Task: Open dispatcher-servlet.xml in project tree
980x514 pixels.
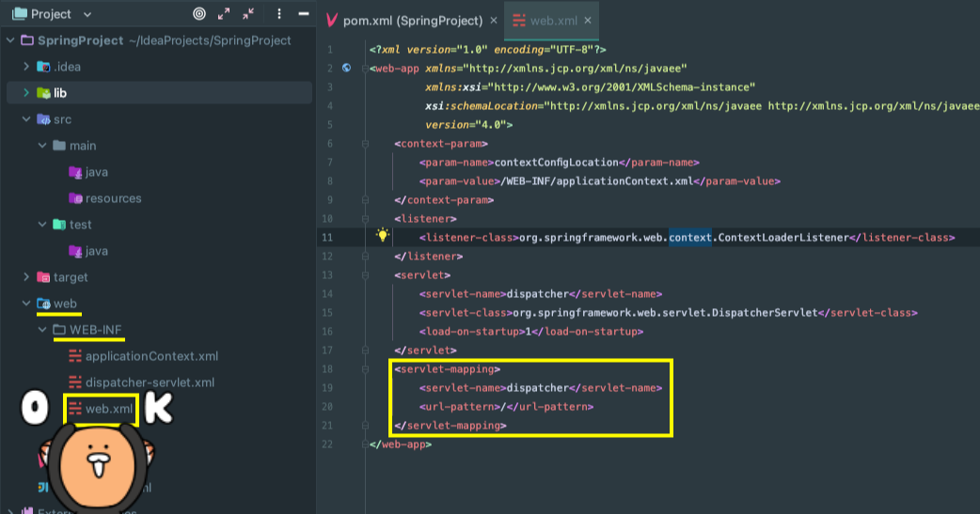Action: (x=150, y=382)
